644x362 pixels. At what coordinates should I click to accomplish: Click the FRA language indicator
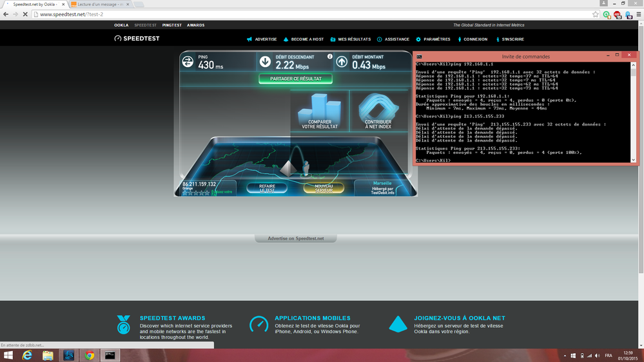[609, 356]
